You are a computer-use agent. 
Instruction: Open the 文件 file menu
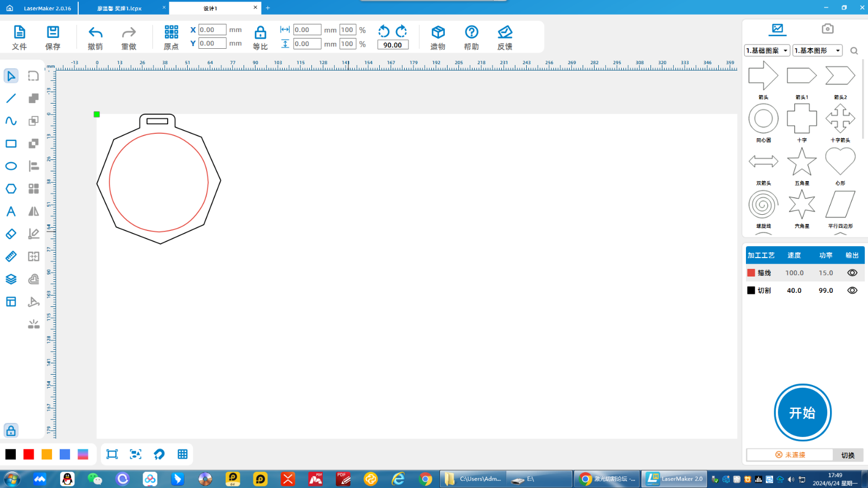[20, 37]
